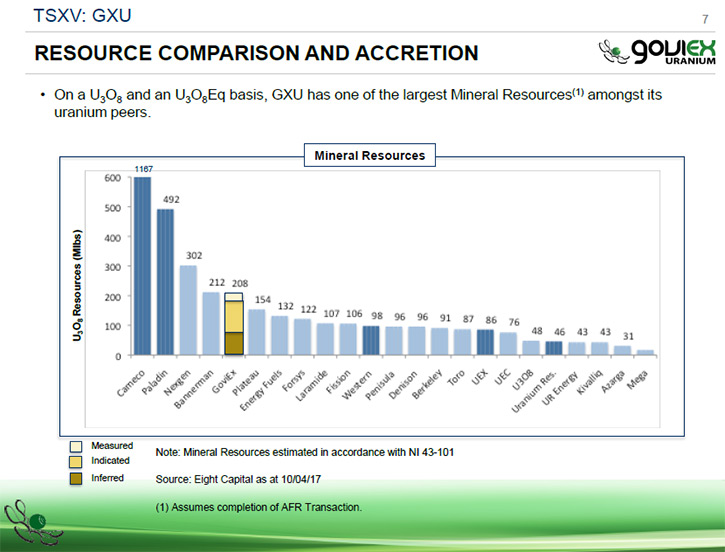This screenshot has height=552, width=725.
Task: Click the value label 208 for GoviEx
Action: coord(240,283)
